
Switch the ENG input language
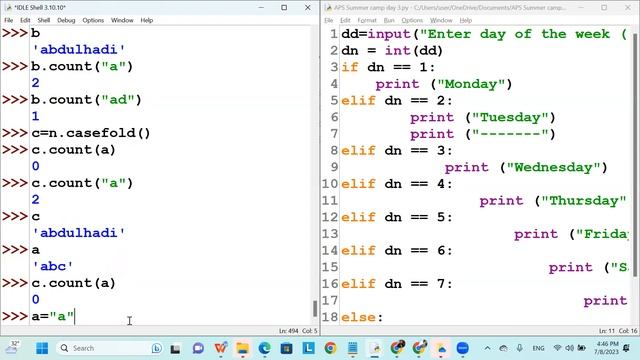[538, 348]
